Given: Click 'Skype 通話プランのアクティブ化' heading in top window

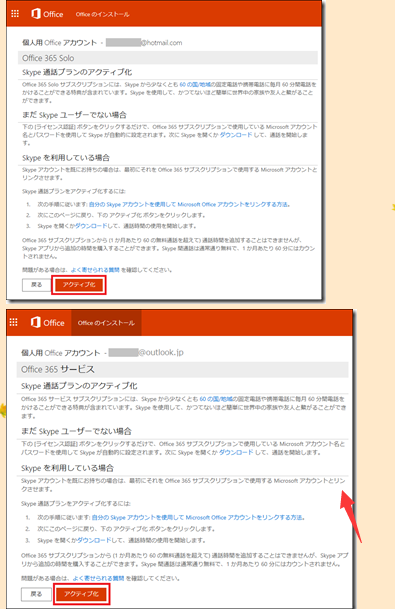Looking at the screenshot, I should 77,72.
